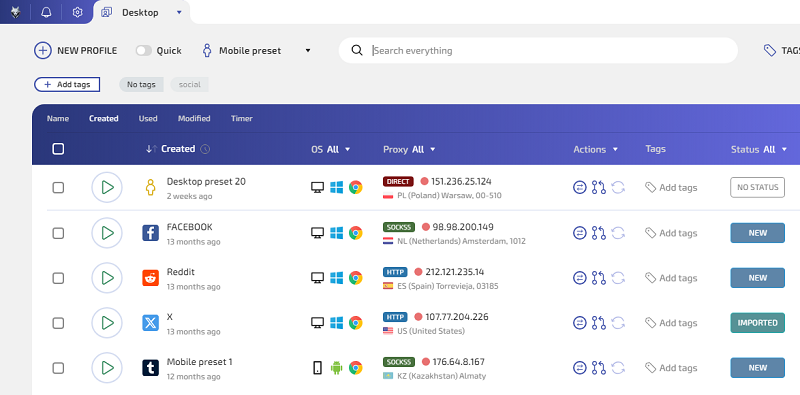The image size is (800, 395).
Task: Click the IMPORTED status of X
Action: click(x=757, y=323)
